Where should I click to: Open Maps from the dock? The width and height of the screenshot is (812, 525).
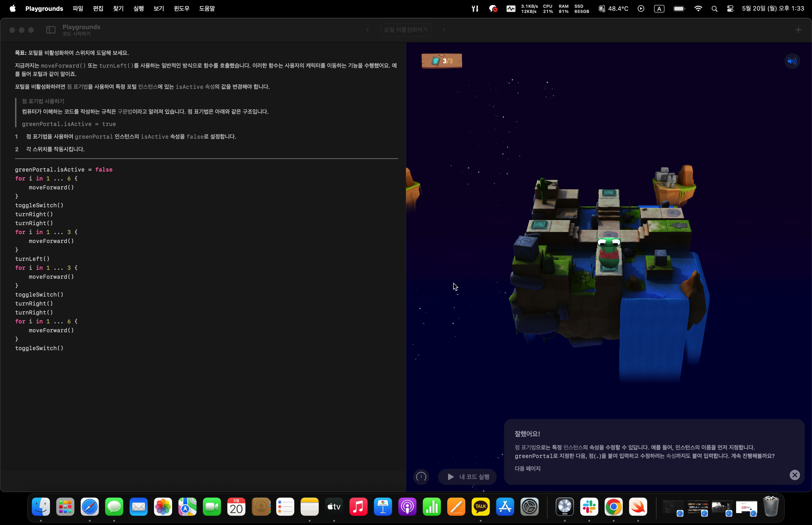click(187, 507)
